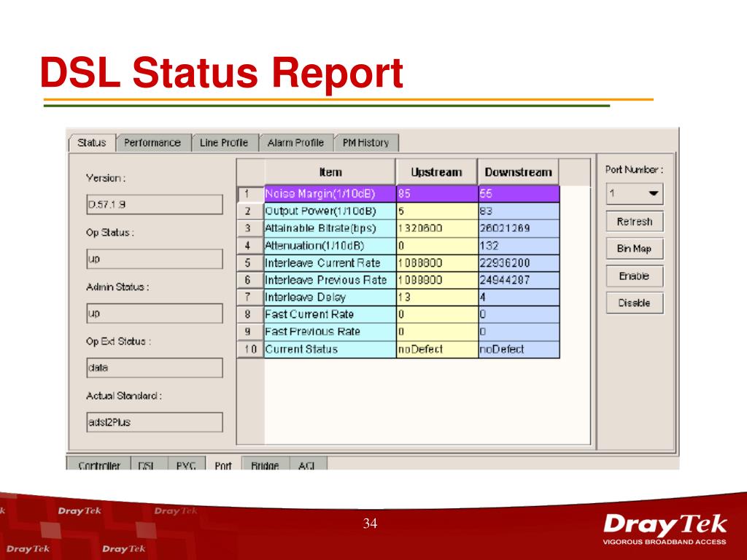Click the Refresh button
Screen dimensions: 747x560
[635, 222]
